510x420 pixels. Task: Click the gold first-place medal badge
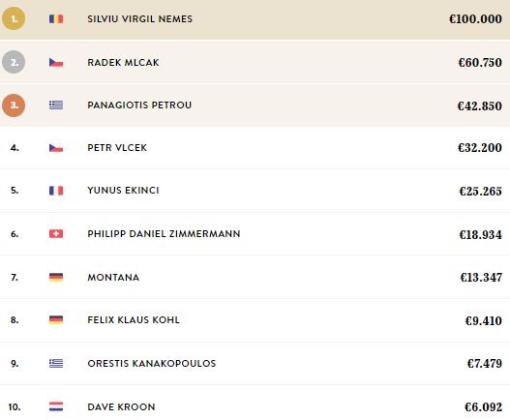(14, 18)
